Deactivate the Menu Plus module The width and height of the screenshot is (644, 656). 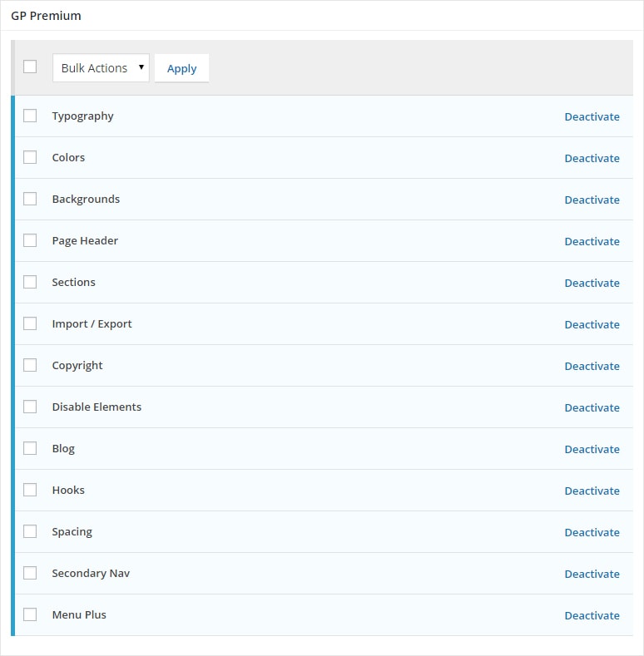tap(592, 615)
